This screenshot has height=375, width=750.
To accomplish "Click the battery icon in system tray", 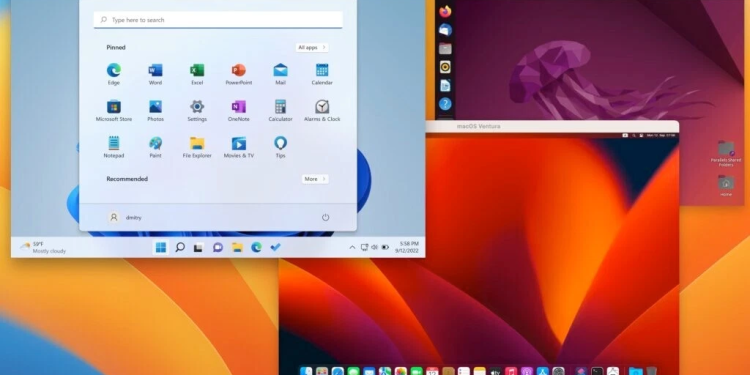I will click(385, 247).
